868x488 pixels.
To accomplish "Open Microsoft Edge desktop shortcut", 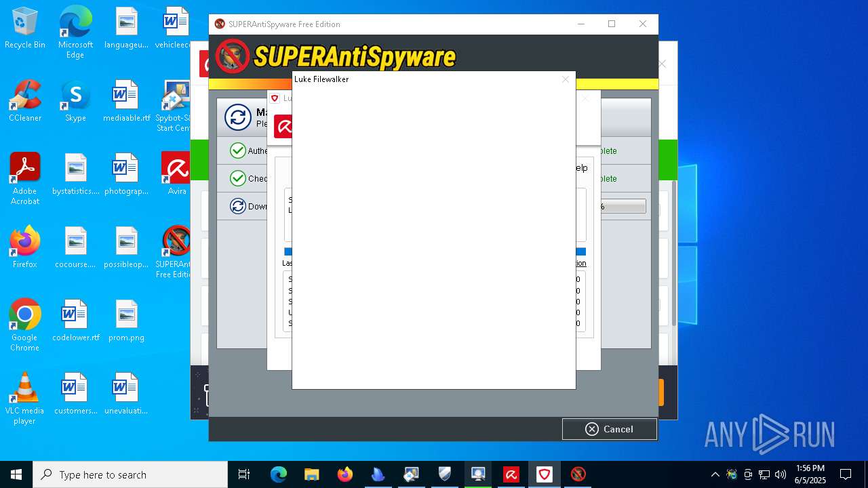I will pos(75,33).
